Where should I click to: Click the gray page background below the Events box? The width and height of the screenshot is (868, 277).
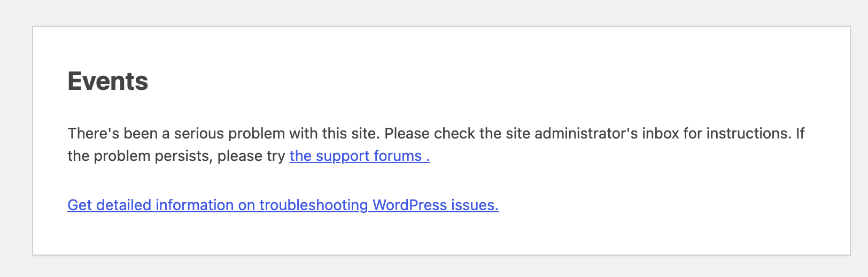[x=434, y=267]
